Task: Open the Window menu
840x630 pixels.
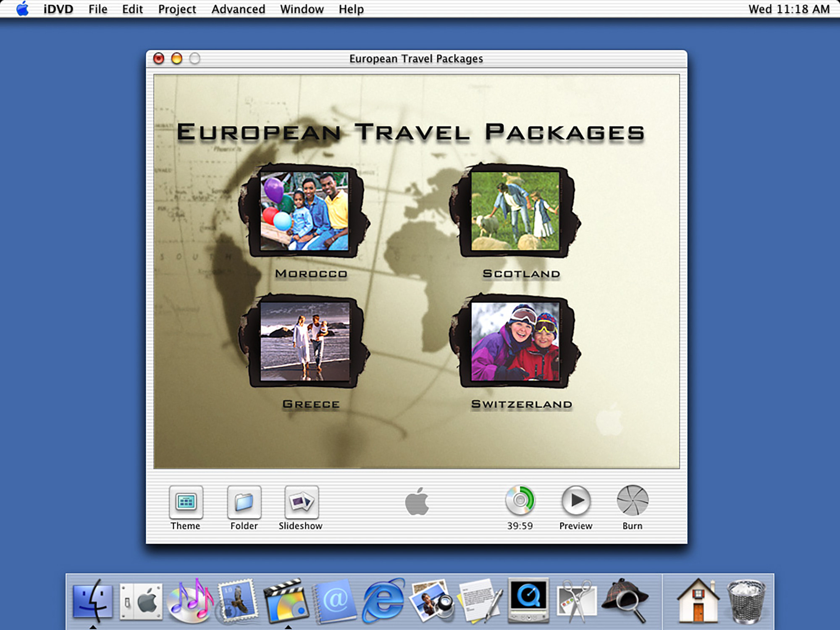Action: (302, 9)
